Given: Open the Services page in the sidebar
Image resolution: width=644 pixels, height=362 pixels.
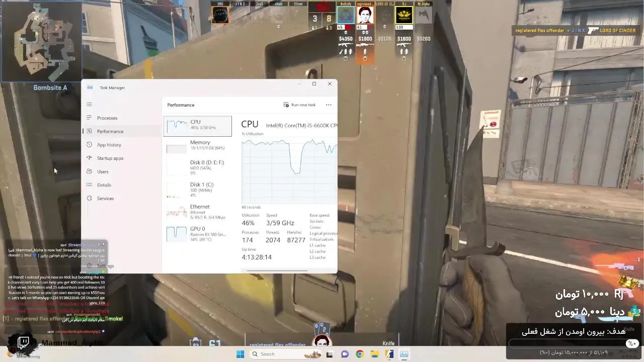Looking at the screenshot, I should pos(121,198).
